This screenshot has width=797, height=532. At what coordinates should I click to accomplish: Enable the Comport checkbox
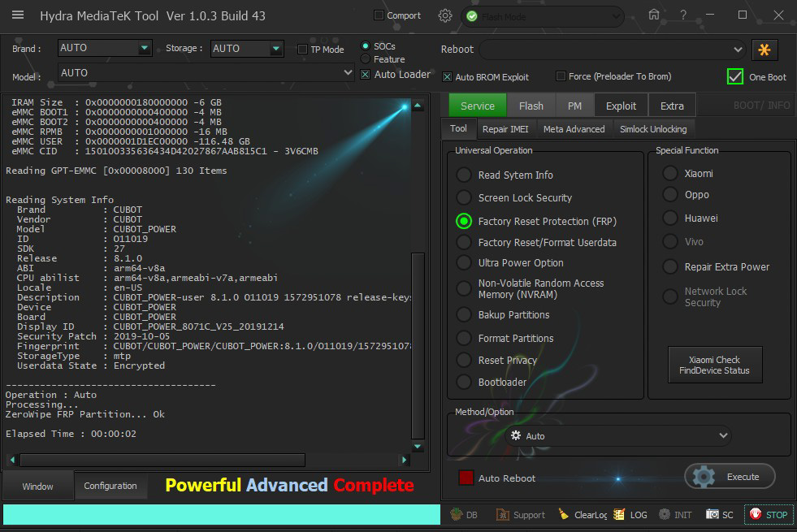379,15
